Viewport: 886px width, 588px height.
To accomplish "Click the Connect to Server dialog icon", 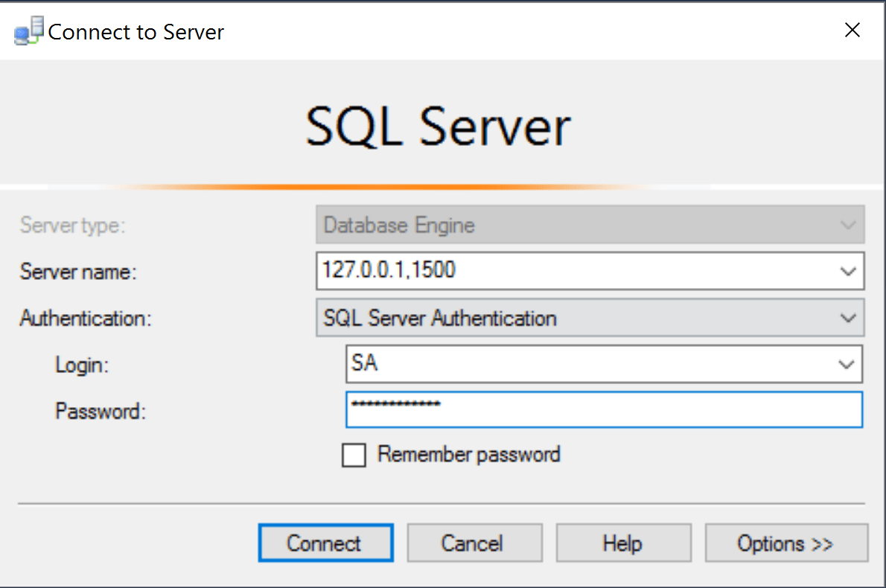I will 28,31.
